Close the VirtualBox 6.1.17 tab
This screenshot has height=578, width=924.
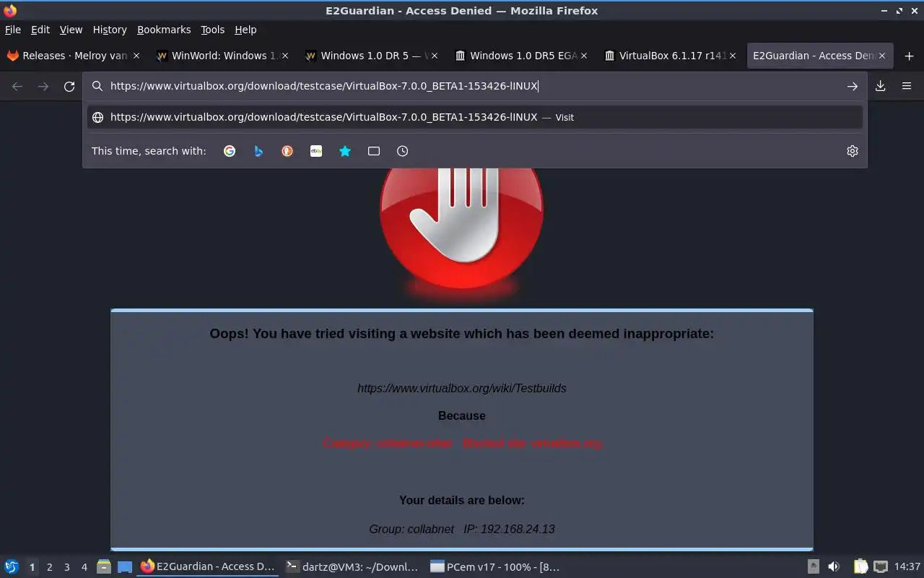(x=733, y=56)
